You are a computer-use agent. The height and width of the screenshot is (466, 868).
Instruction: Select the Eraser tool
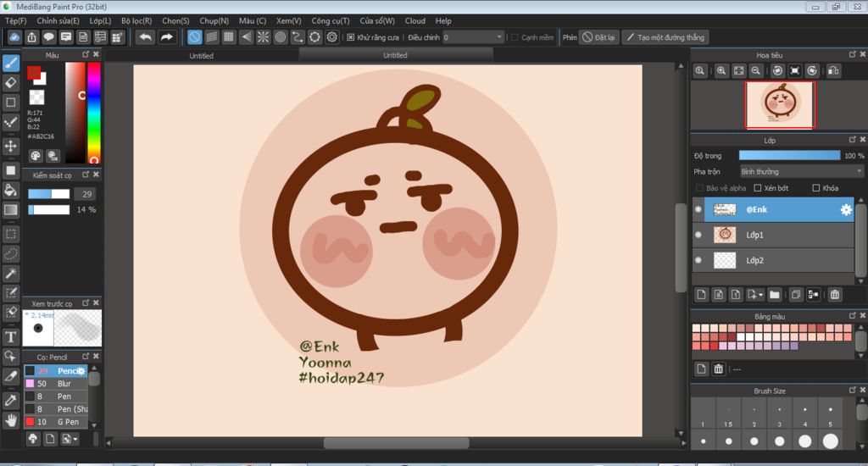coord(11,83)
